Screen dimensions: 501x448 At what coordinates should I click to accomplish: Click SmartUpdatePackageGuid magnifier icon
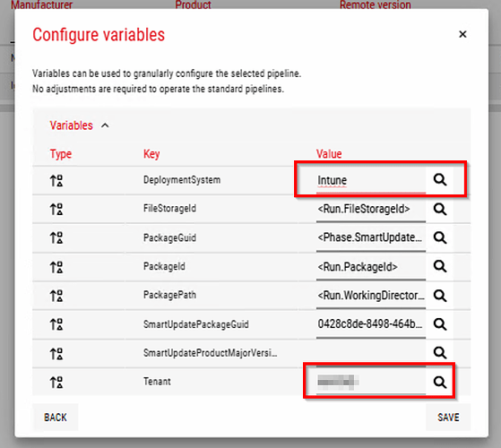tap(440, 324)
